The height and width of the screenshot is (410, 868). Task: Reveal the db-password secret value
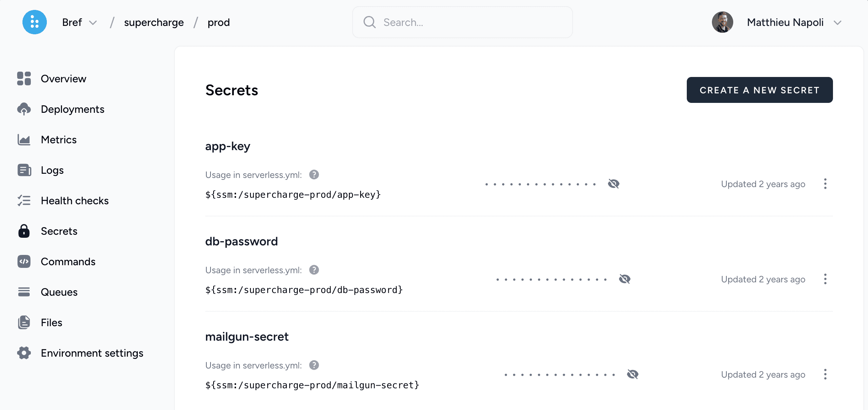tap(624, 279)
